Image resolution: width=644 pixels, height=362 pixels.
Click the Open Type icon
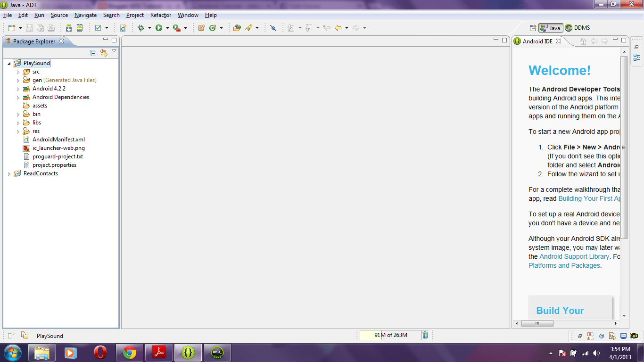click(x=237, y=28)
